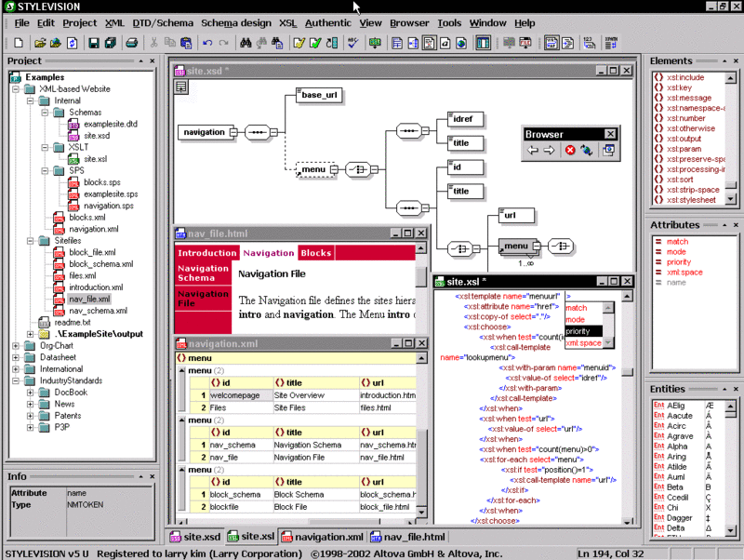Click the Check well-formedness yellow checkmark icon
The width and height of the screenshot is (744, 560).
299,43
